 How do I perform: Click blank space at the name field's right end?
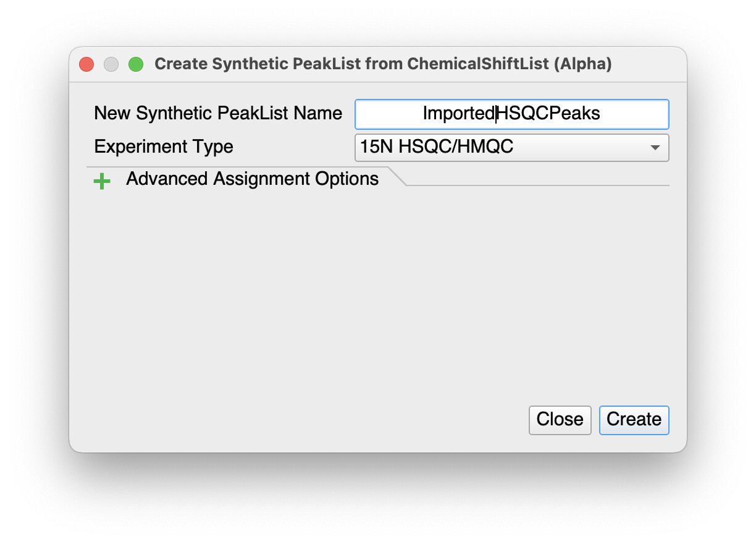click(642, 114)
